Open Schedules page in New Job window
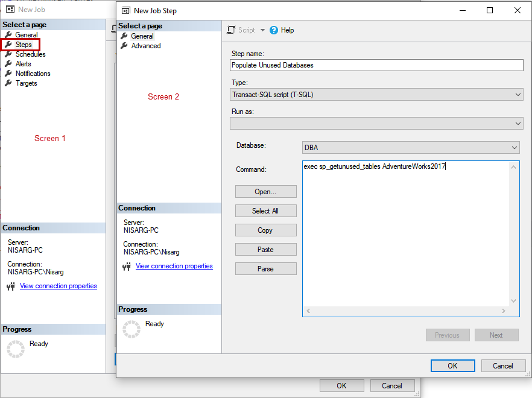The image size is (532, 398). [30, 54]
